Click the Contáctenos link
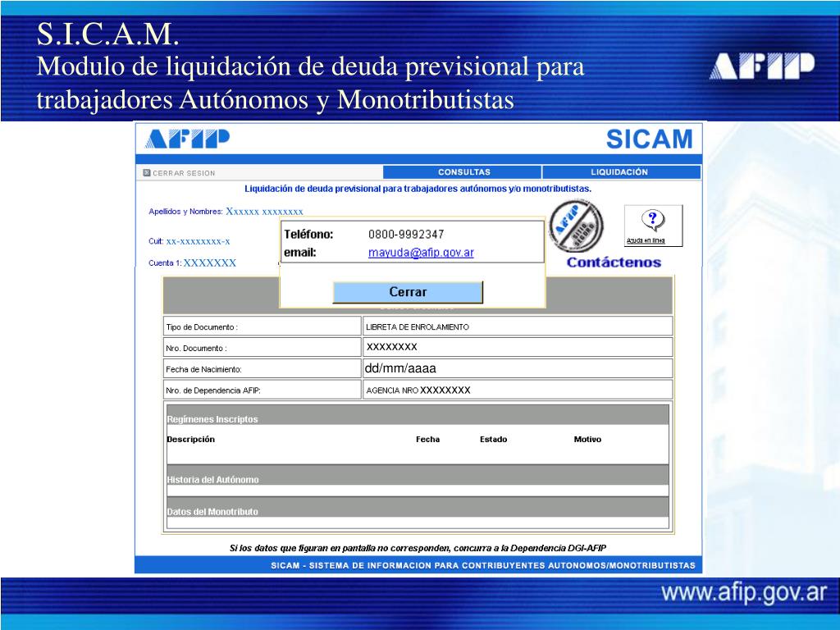 point(614,262)
